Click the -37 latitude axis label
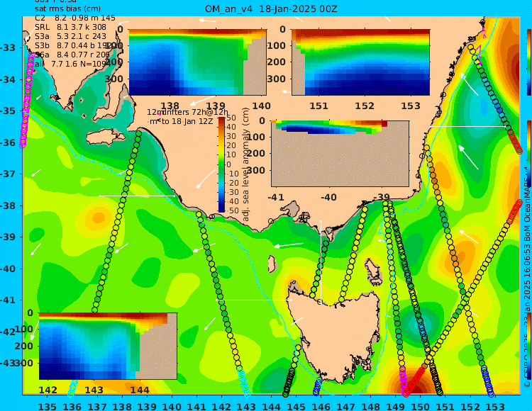The height and width of the screenshot is (411, 532). pos(8,174)
